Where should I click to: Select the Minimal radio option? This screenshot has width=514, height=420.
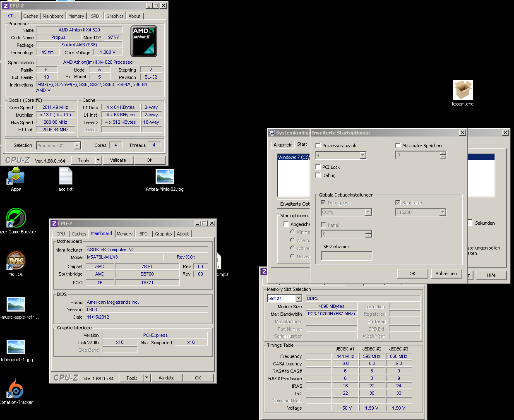coord(293,232)
